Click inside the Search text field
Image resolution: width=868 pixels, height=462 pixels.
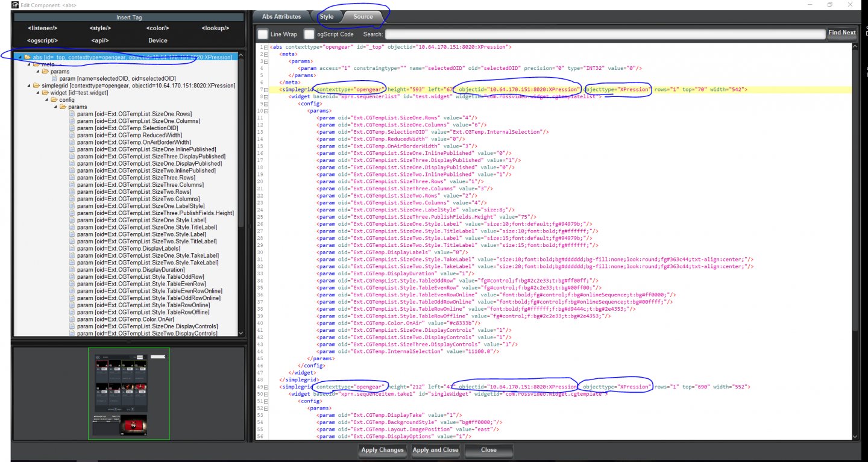[604, 34]
